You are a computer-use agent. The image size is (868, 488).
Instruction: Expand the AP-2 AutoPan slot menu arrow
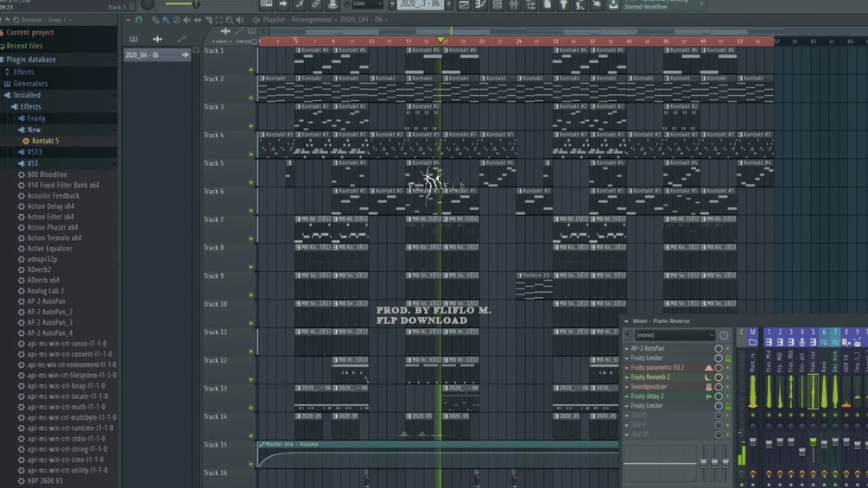click(x=627, y=349)
